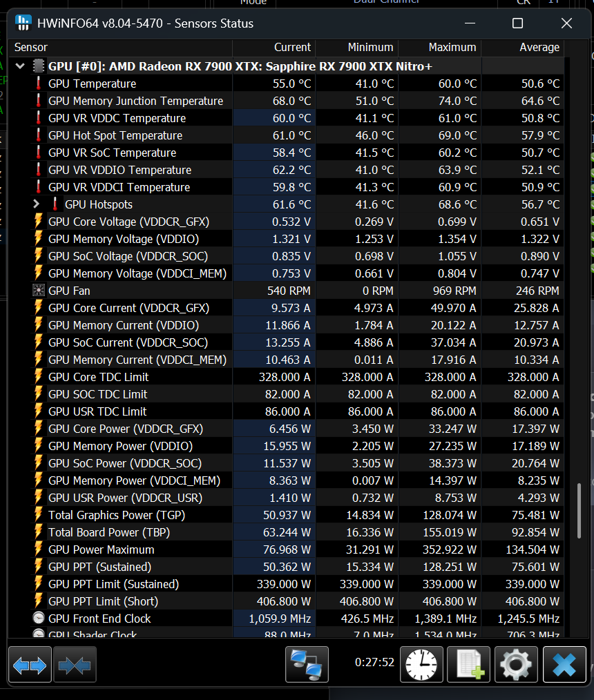
Task: Click lightning icon of GPU SoC Current row
Action: (39, 342)
